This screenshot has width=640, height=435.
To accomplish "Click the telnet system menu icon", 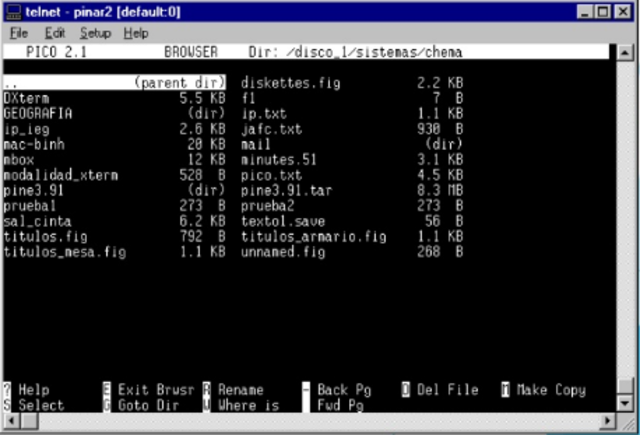I will (13, 12).
